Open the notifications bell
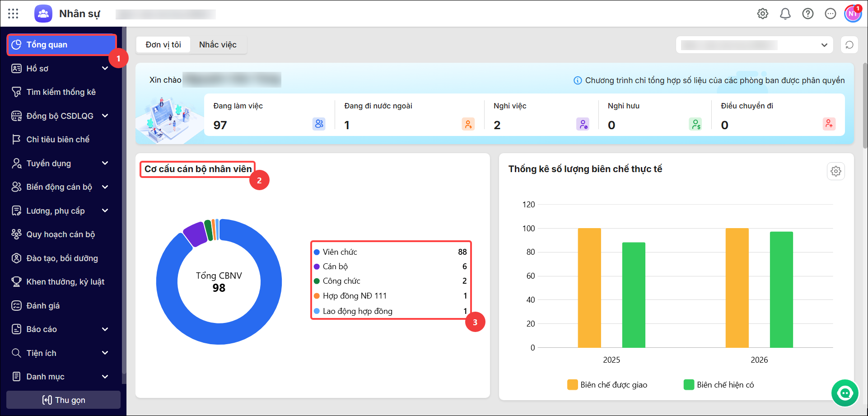 [x=785, y=14]
